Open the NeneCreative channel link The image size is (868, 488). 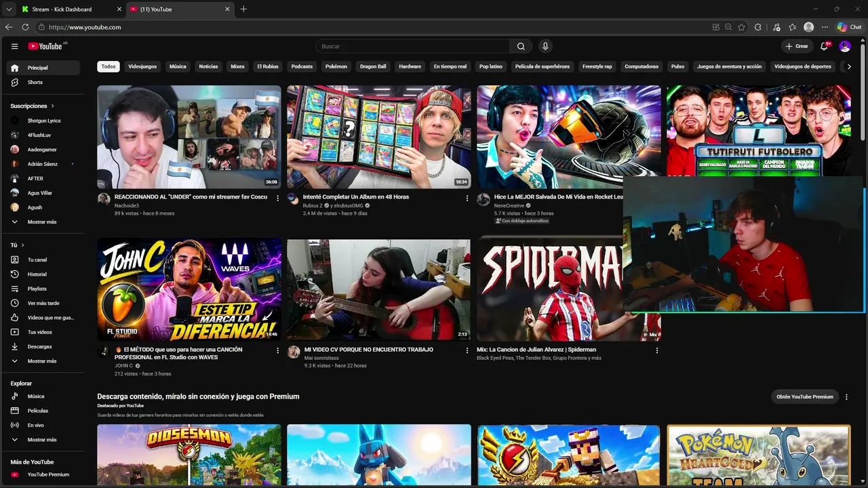pos(510,205)
